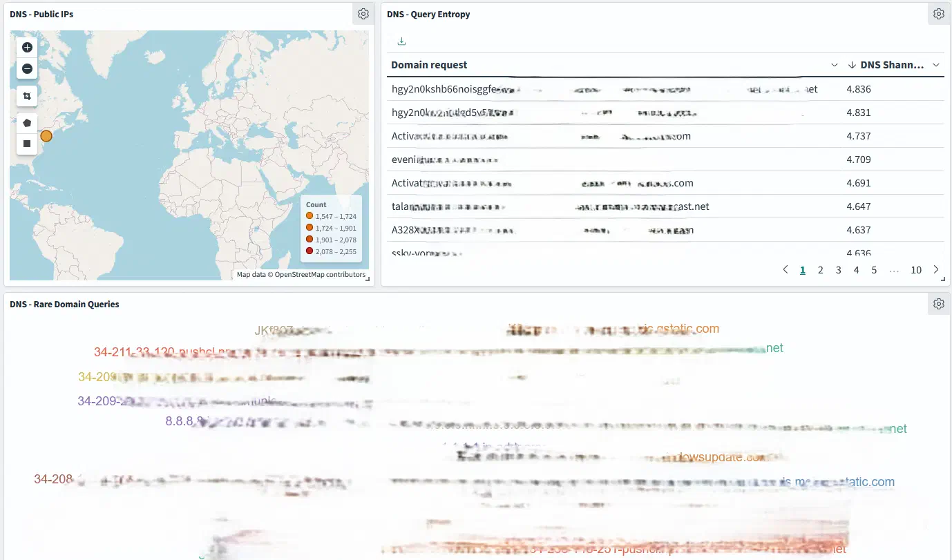
Task: Select the entropy value 4.709 cell
Action: click(859, 160)
